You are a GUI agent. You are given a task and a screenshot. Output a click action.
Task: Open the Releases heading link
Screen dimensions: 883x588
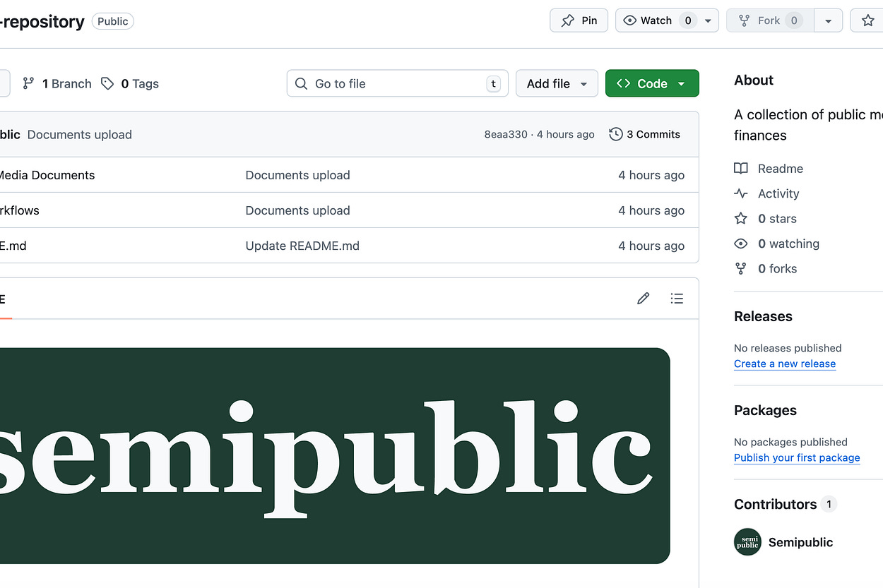click(763, 316)
